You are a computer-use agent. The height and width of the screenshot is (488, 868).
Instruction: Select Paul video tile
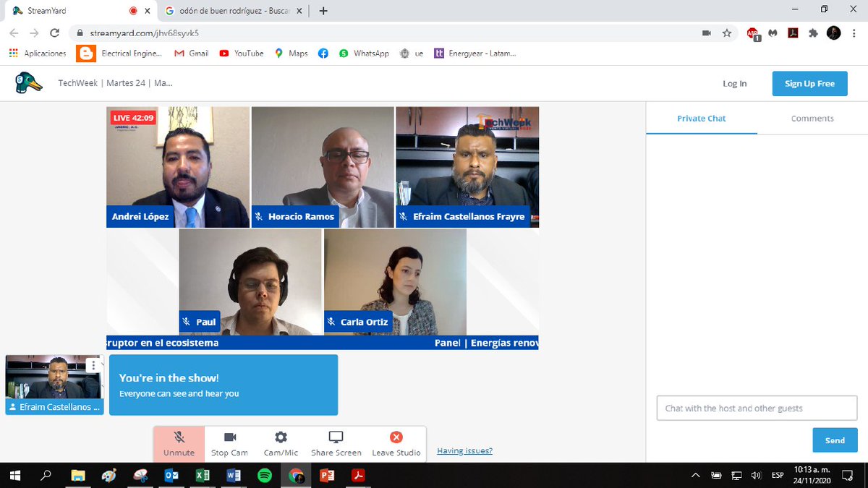click(250, 282)
